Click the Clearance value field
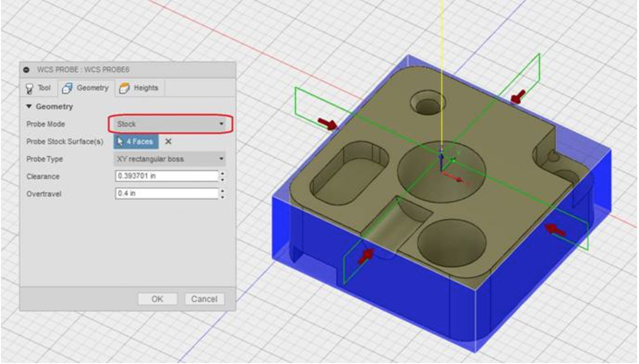Screen dimensions: 639x364 coord(166,176)
